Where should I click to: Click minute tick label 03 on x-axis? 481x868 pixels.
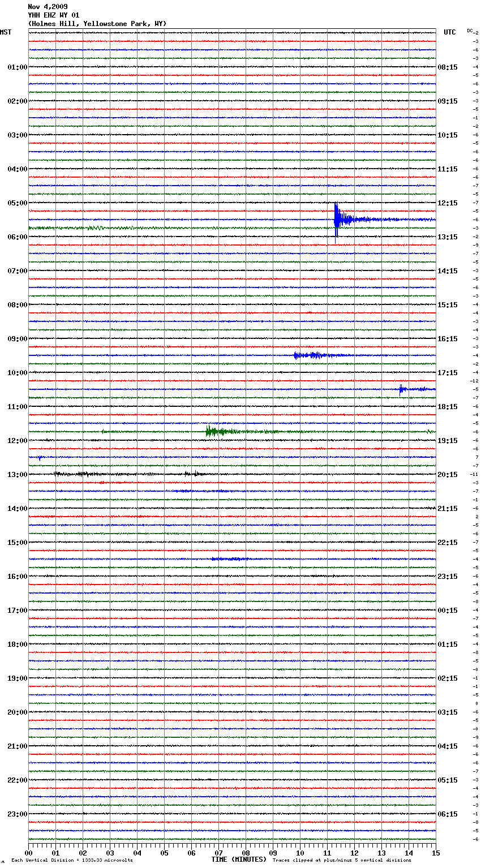click(x=110, y=853)
